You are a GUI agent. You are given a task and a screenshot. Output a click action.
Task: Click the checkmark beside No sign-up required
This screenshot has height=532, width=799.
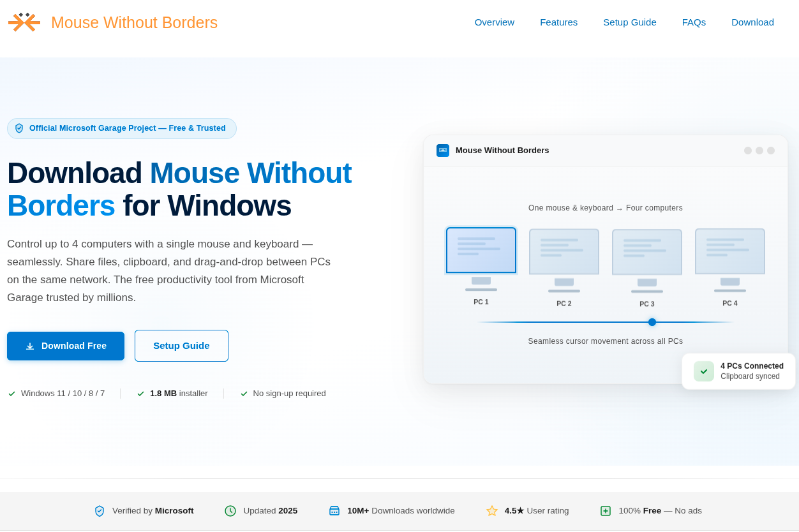pos(244,394)
